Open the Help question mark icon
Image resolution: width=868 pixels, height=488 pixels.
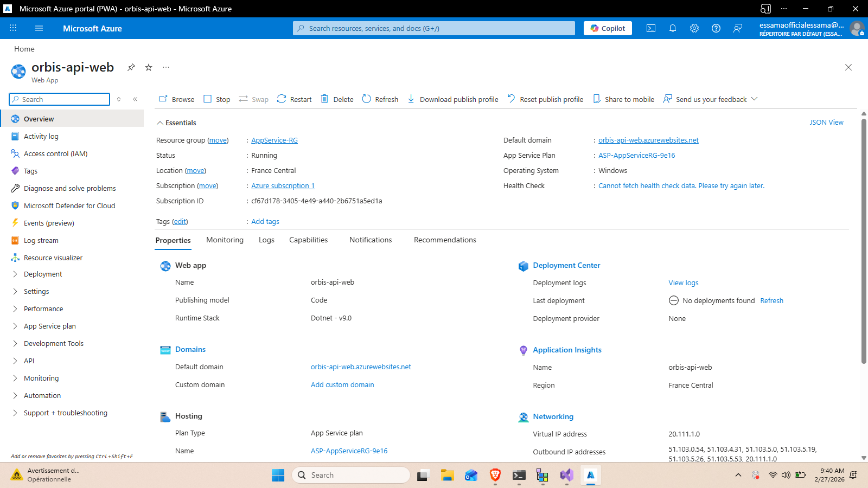(716, 28)
